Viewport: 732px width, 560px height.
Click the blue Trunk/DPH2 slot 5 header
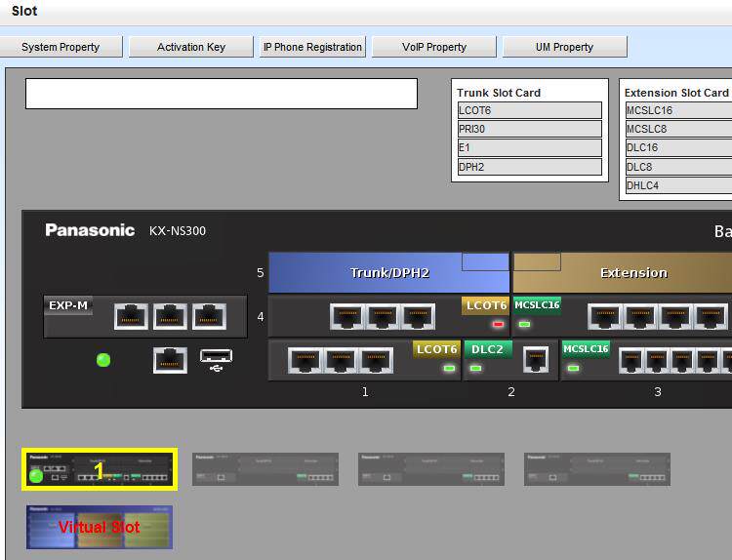click(x=388, y=272)
